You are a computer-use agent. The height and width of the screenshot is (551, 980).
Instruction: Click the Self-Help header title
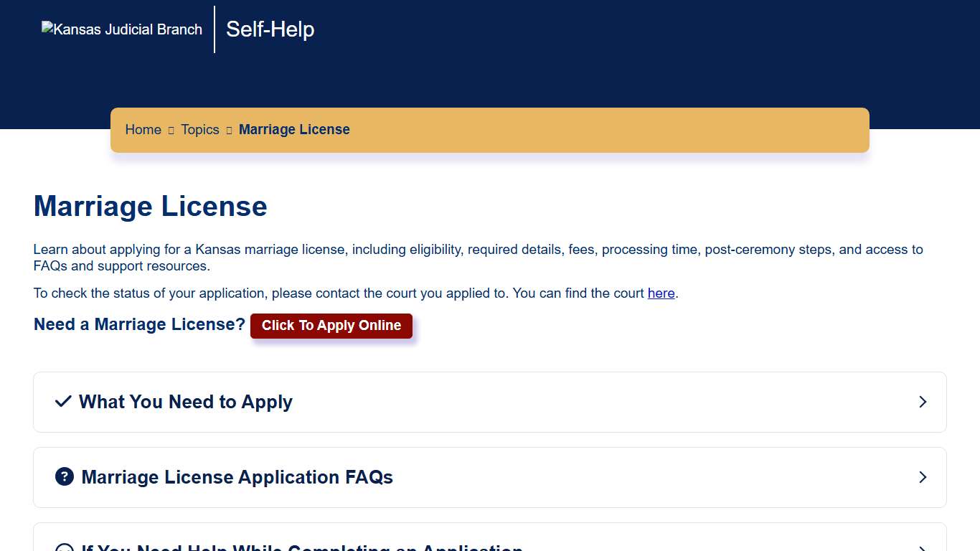(270, 29)
